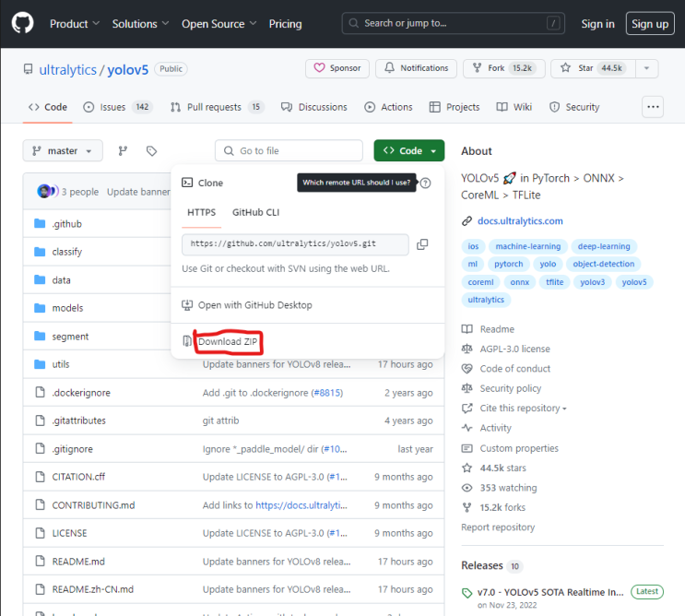Click the branches icon beside master
The width and height of the screenshot is (685, 616).
[123, 151]
